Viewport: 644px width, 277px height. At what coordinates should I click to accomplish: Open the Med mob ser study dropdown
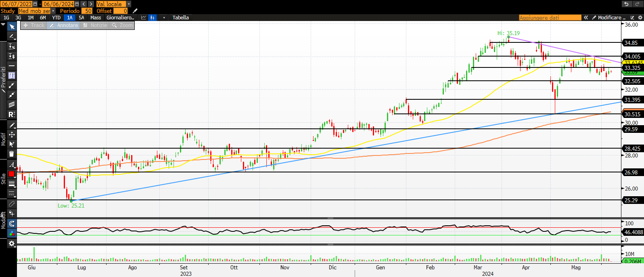click(x=53, y=11)
